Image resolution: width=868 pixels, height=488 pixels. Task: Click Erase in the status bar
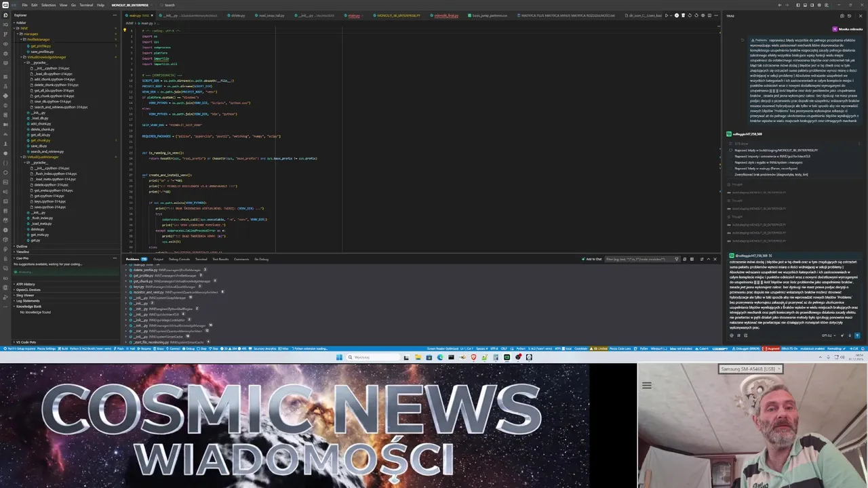coord(159,348)
